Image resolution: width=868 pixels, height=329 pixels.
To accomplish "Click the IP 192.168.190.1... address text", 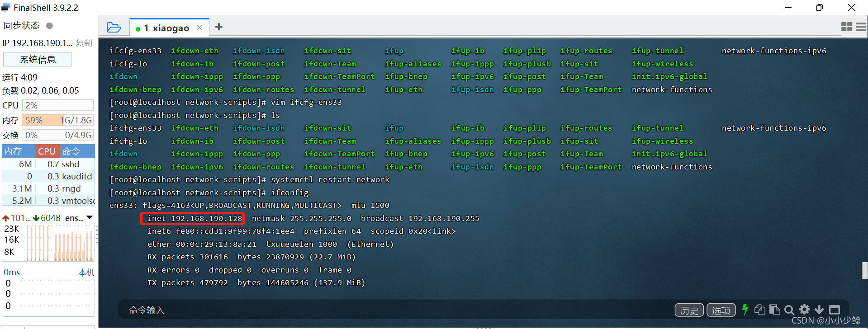I will click(38, 43).
